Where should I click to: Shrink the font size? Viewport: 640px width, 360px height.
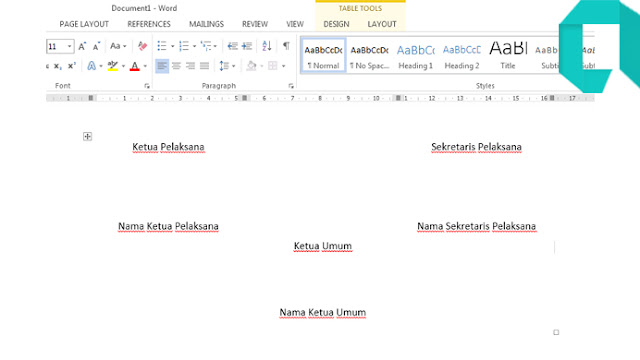(x=96, y=46)
